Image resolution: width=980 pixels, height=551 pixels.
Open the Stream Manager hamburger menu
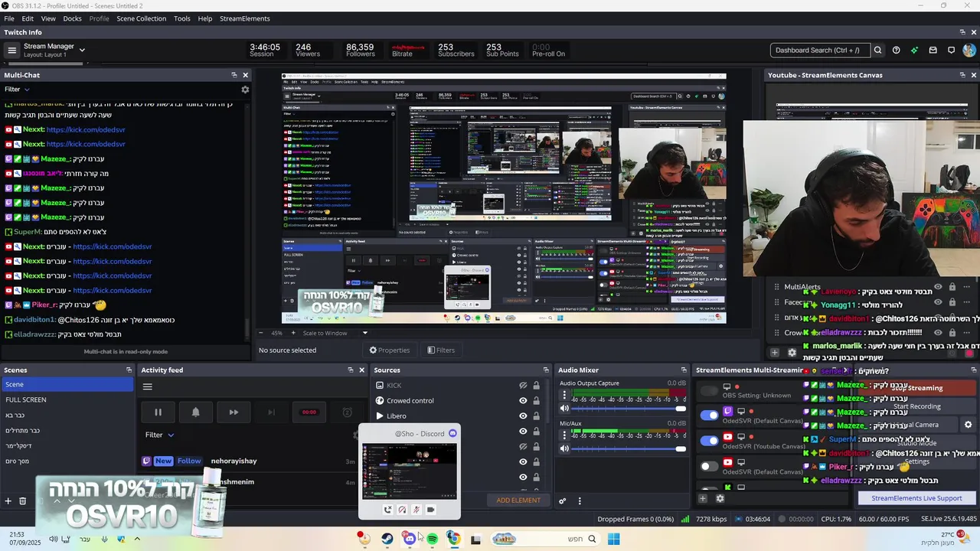click(11, 51)
